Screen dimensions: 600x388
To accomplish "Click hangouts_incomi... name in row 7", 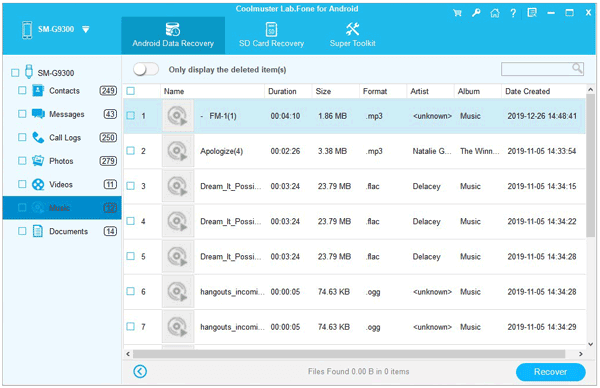I will [232, 327].
